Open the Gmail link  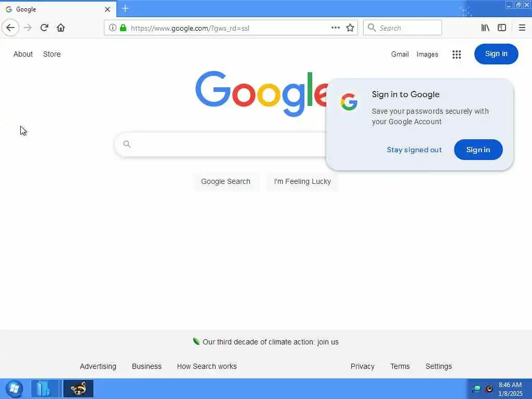400,54
